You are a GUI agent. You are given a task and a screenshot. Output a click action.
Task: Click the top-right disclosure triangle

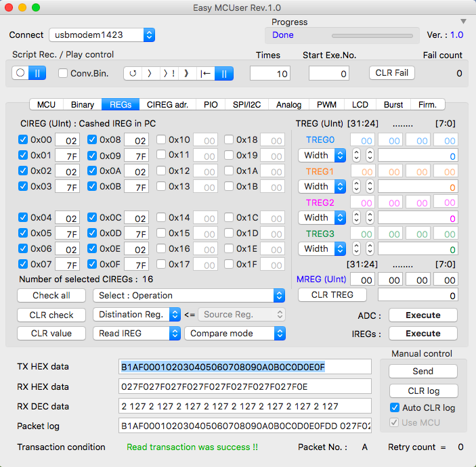463,21
